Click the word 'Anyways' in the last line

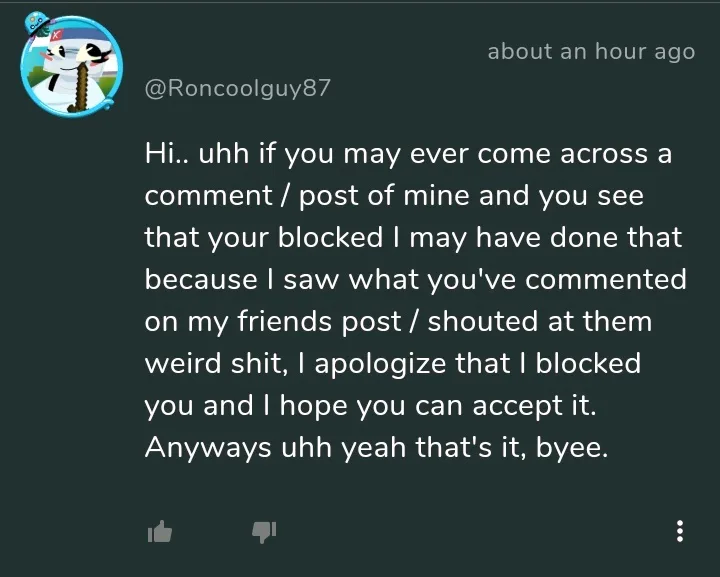click(208, 448)
